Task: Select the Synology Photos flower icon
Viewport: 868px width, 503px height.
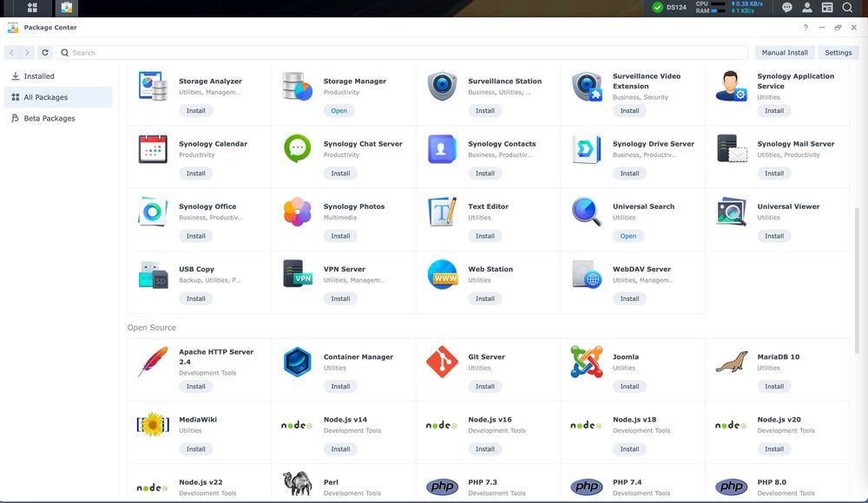Action: click(x=297, y=212)
